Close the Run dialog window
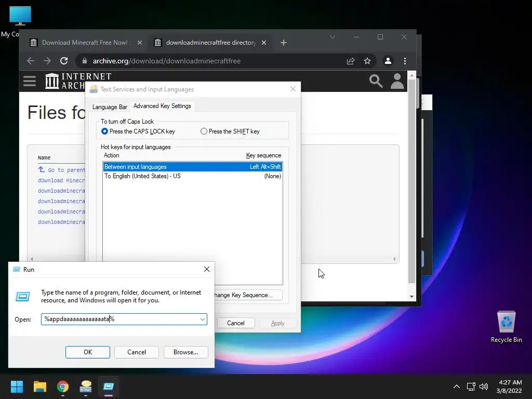 pos(207,269)
